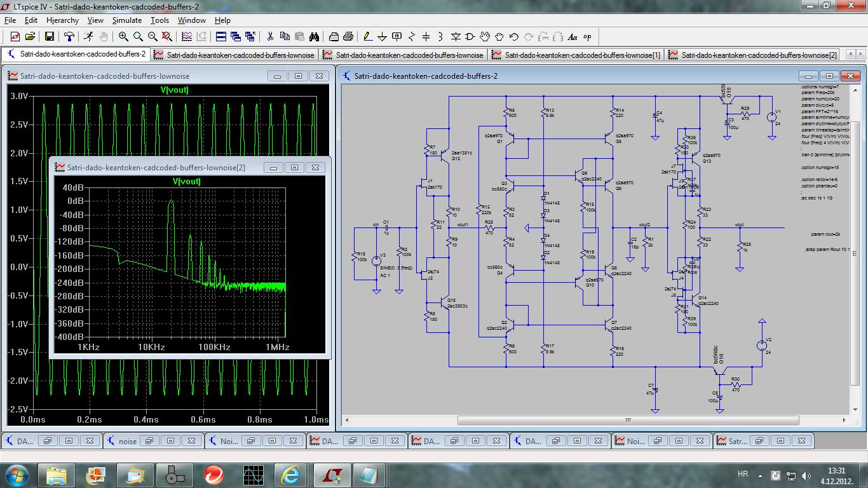Select the Drag hand tool
This screenshot has width=868, height=488.
point(499,36)
